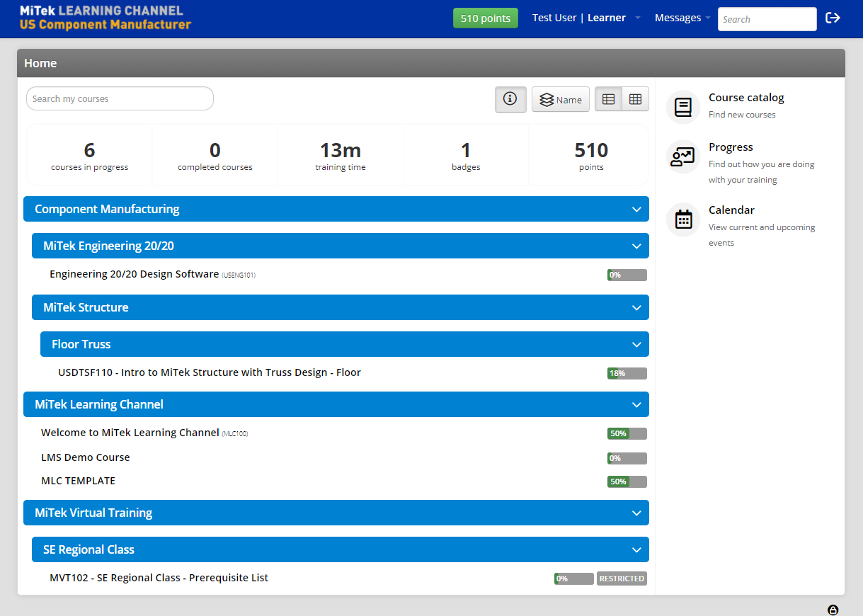Collapse the Floor Truss section

click(x=345, y=344)
